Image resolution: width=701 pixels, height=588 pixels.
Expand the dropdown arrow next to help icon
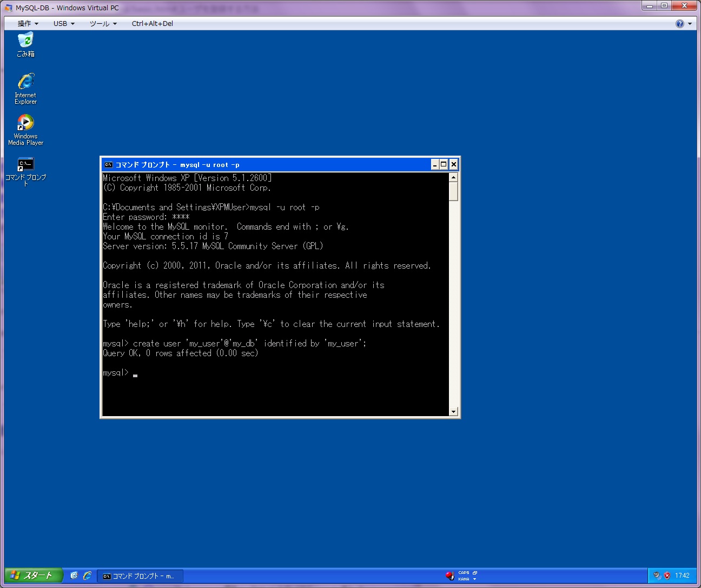point(690,24)
